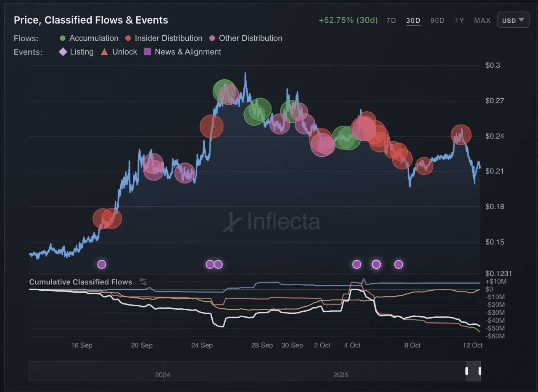Toggle the Accumulation flows legend item
The image size is (538, 392).
pyautogui.click(x=89, y=38)
